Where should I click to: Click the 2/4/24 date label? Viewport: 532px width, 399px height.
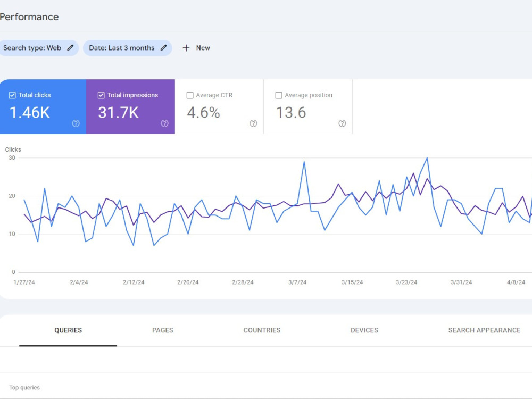pyautogui.click(x=79, y=282)
